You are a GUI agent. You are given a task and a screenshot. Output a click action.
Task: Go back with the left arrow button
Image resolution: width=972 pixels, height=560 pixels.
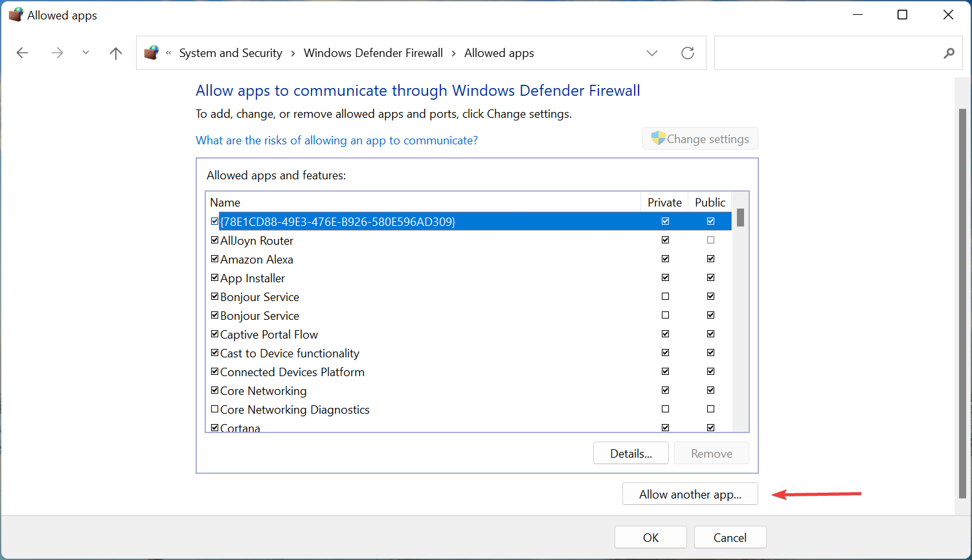click(23, 53)
